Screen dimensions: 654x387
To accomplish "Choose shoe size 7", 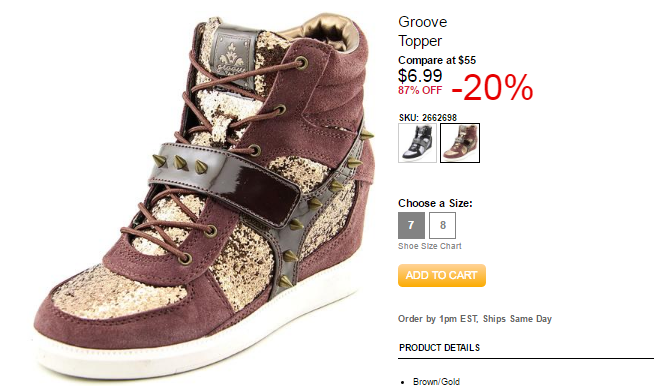I will [411, 225].
